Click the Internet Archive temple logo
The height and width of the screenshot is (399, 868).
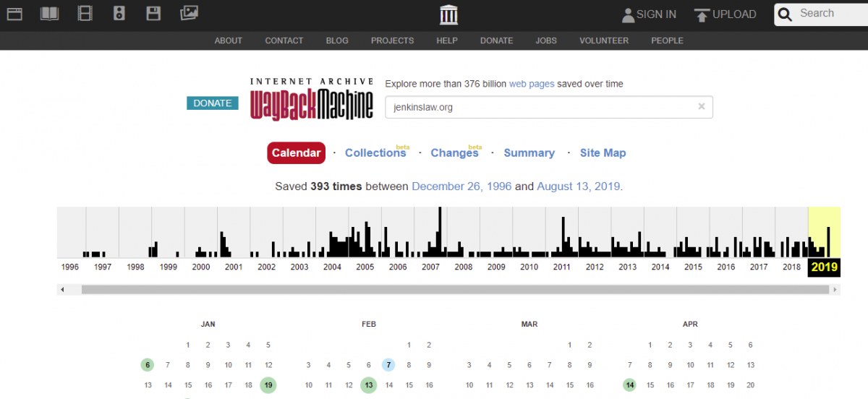[448, 14]
